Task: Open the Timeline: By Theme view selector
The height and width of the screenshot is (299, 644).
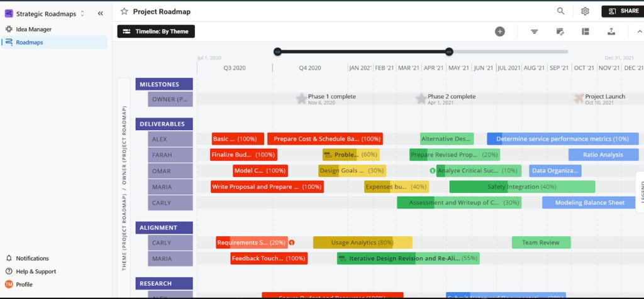Action: click(156, 31)
